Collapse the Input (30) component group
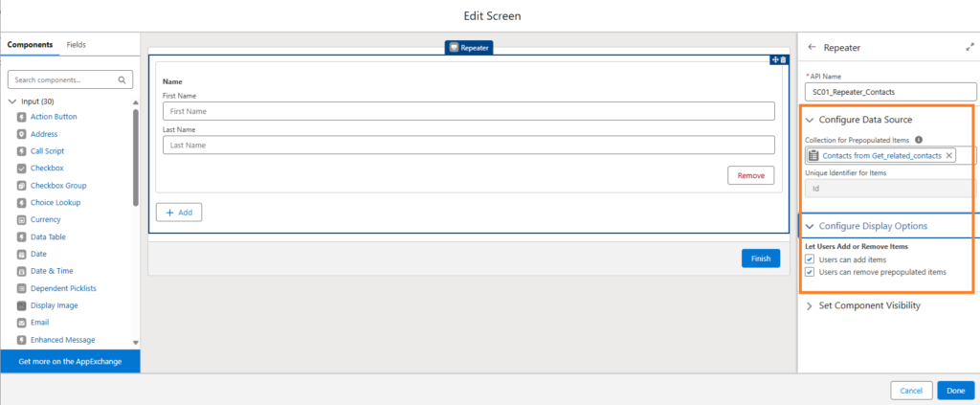This screenshot has height=405, width=980. tap(12, 101)
